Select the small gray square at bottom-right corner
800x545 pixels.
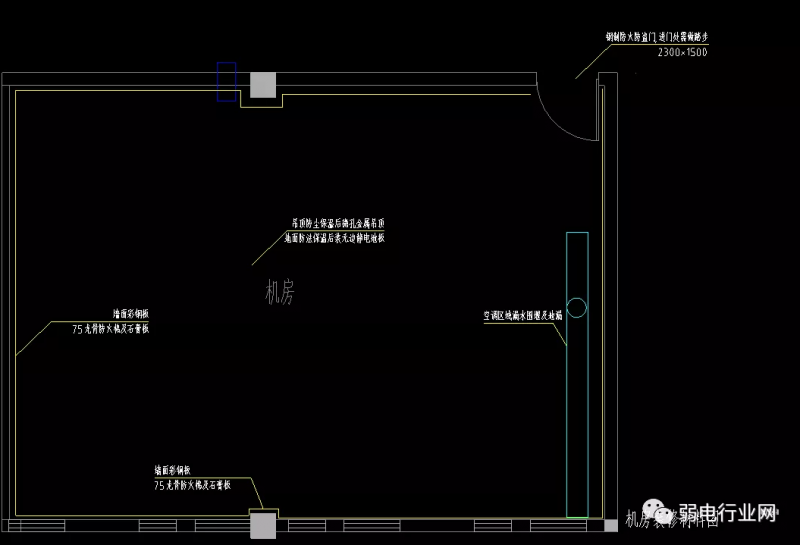coord(611,524)
